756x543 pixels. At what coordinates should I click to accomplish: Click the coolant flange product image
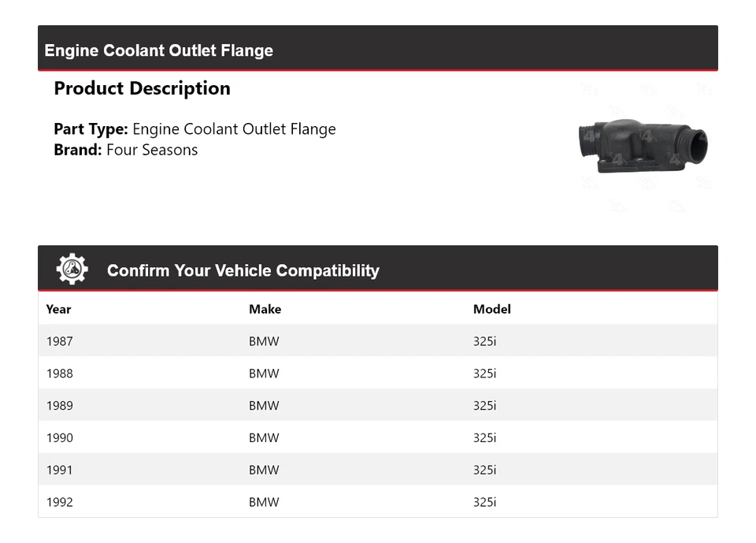point(643,145)
